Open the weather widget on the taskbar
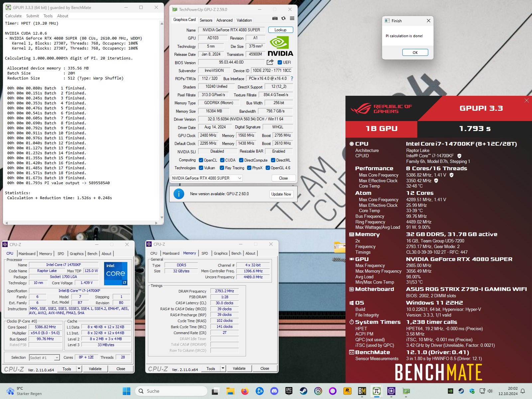 point(25,391)
